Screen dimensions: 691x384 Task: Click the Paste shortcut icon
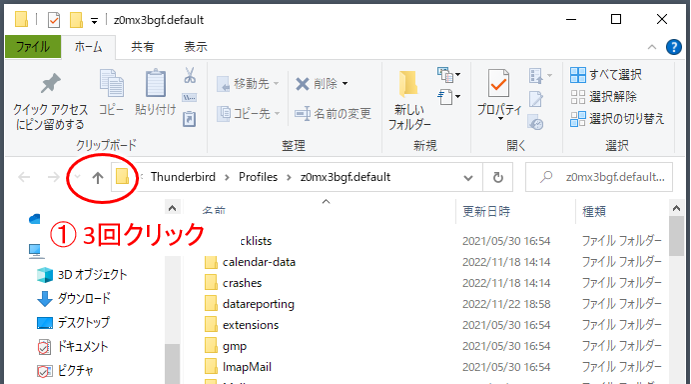coord(189,119)
